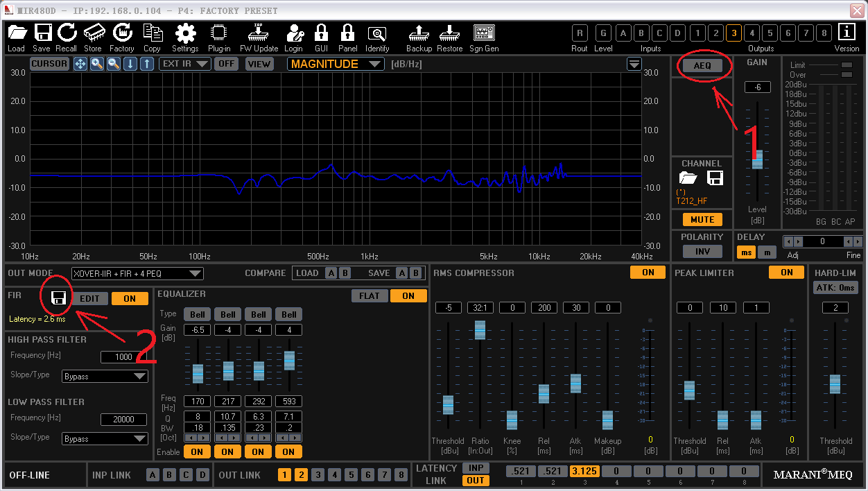Click the FIR save floppy icon

coord(59,298)
